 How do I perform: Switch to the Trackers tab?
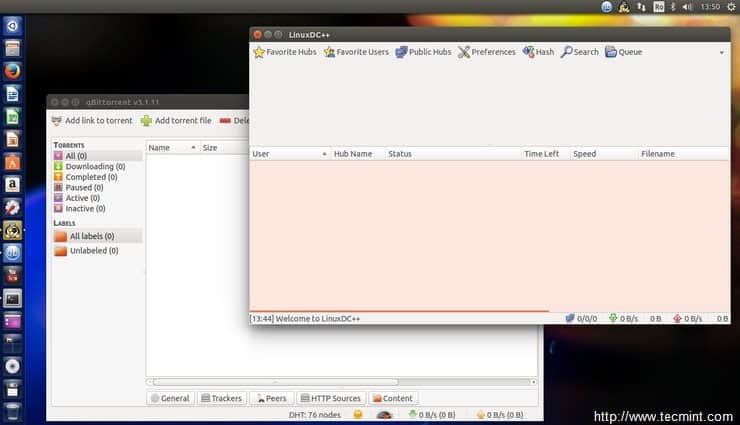coord(221,398)
